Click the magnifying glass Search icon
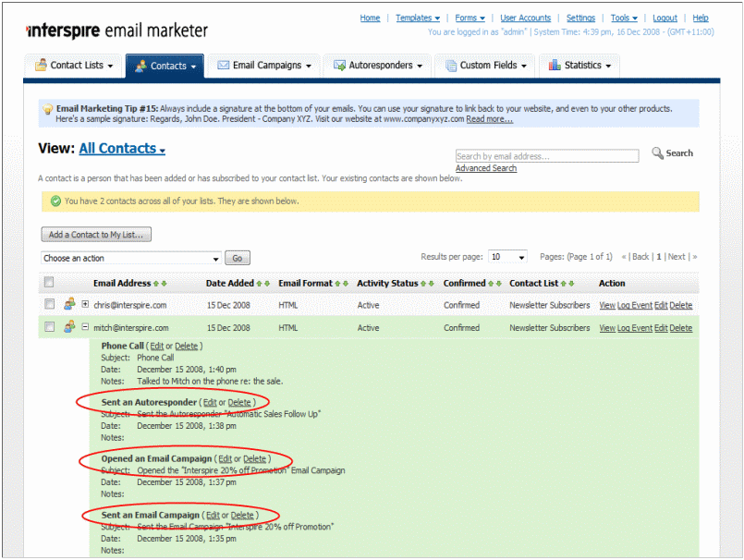Viewport: 744px width, 560px height. [657, 152]
